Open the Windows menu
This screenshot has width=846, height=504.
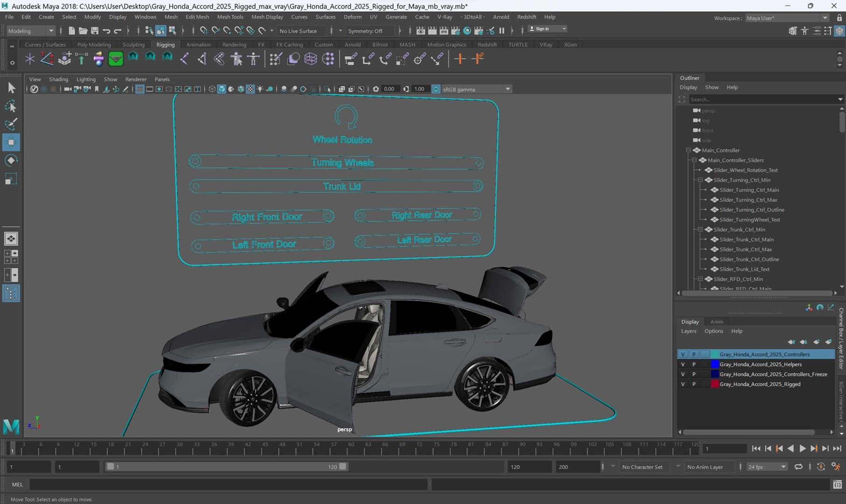point(145,17)
